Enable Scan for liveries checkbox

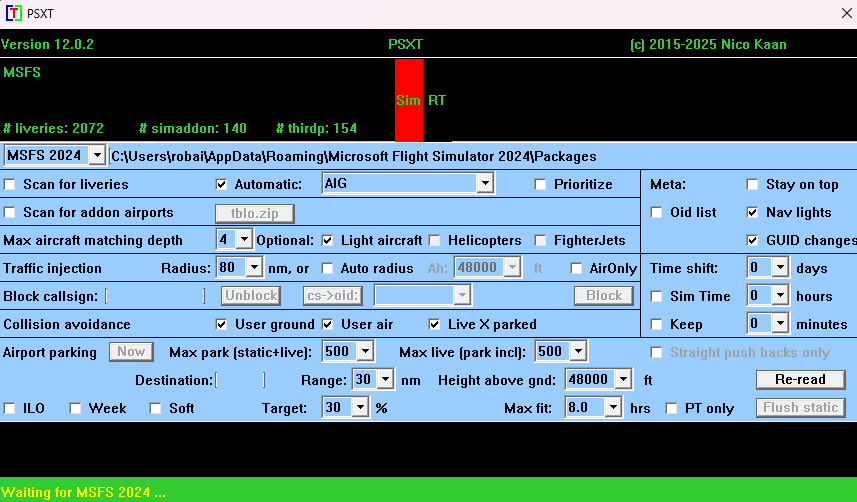9,184
